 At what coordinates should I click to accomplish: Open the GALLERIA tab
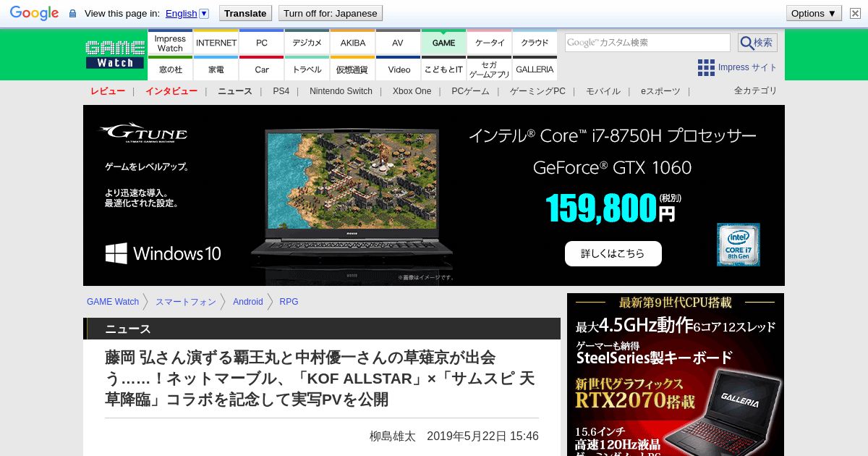[535, 69]
